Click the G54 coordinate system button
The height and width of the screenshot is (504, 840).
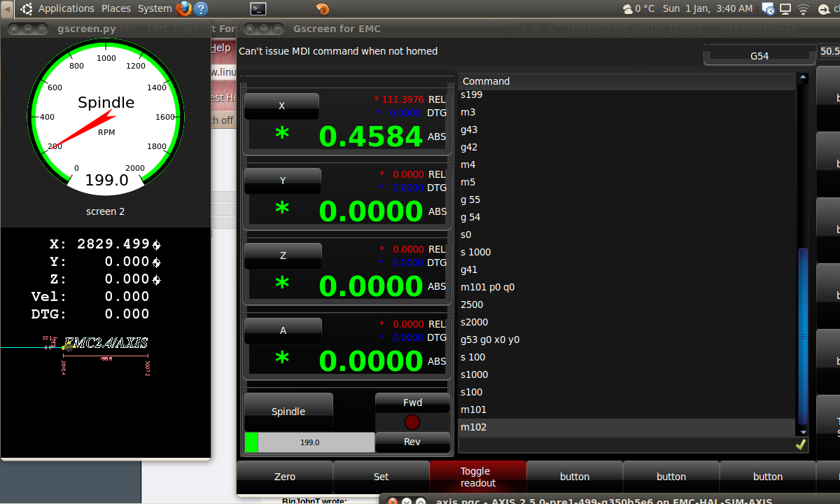pyautogui.click(x=759, y=55)
